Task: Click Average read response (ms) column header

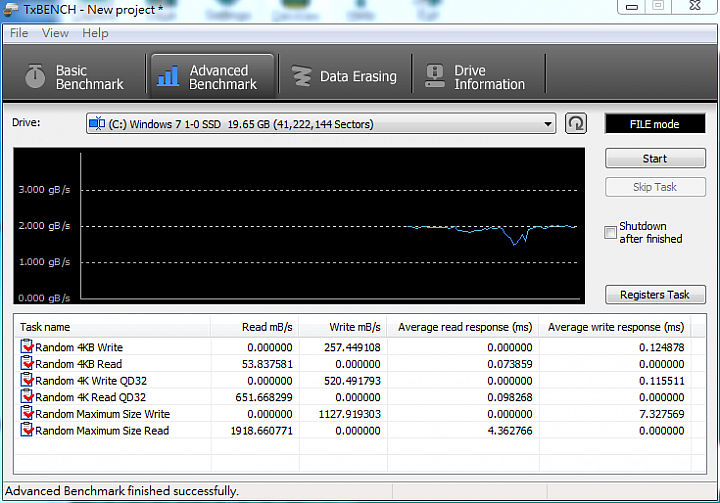Action: [463, 327]
